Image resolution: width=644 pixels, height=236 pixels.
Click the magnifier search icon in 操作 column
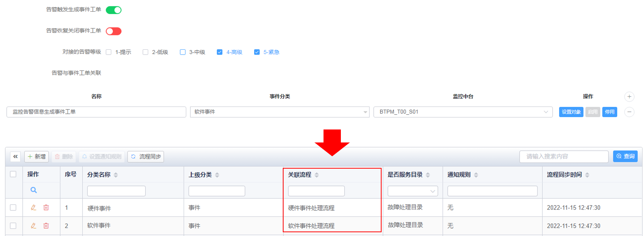[34, 190]
